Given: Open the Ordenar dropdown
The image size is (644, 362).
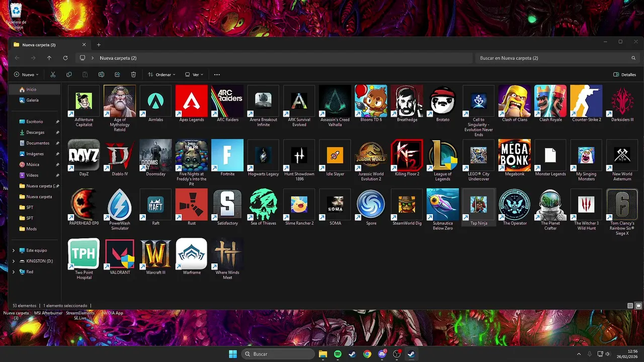Looking at the screenshot, I should tap(162, 74).
